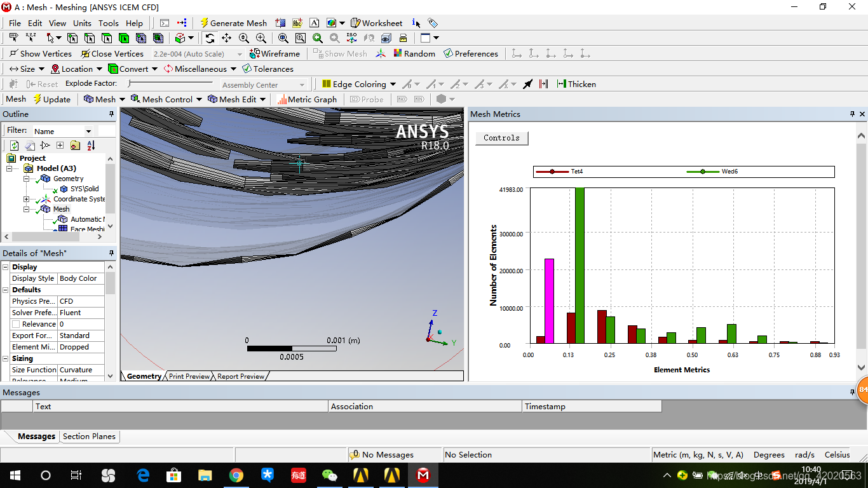Click the Label direction tool icon

pos(13,38)
